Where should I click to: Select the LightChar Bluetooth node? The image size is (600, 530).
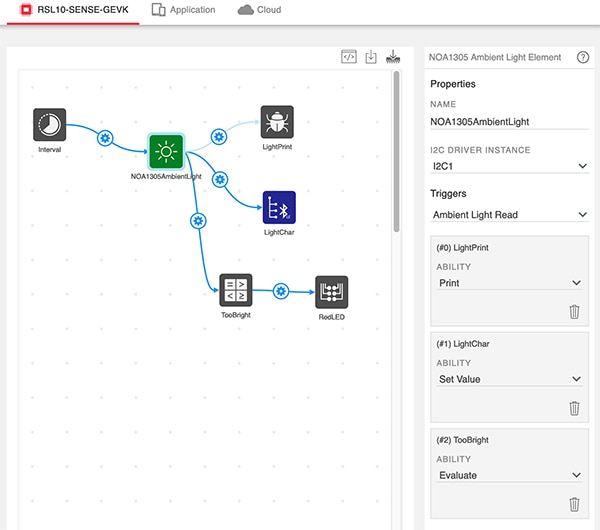click(279, 208)
